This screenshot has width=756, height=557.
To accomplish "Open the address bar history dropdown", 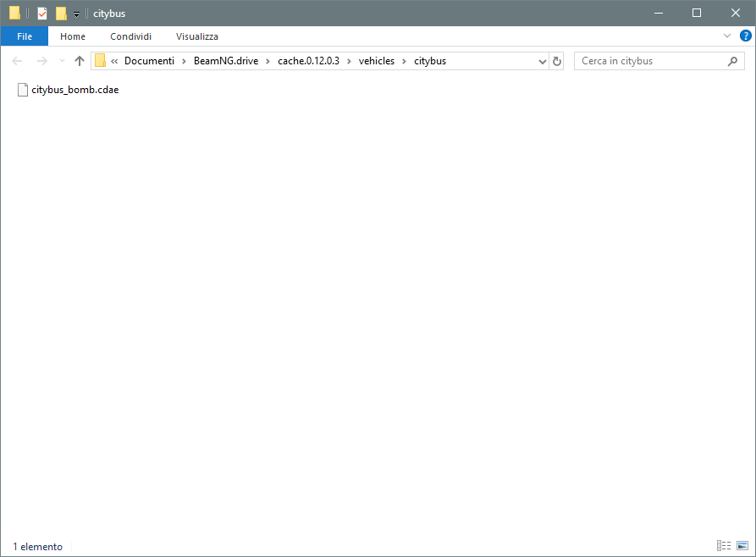I will click(x=543, y=61).
